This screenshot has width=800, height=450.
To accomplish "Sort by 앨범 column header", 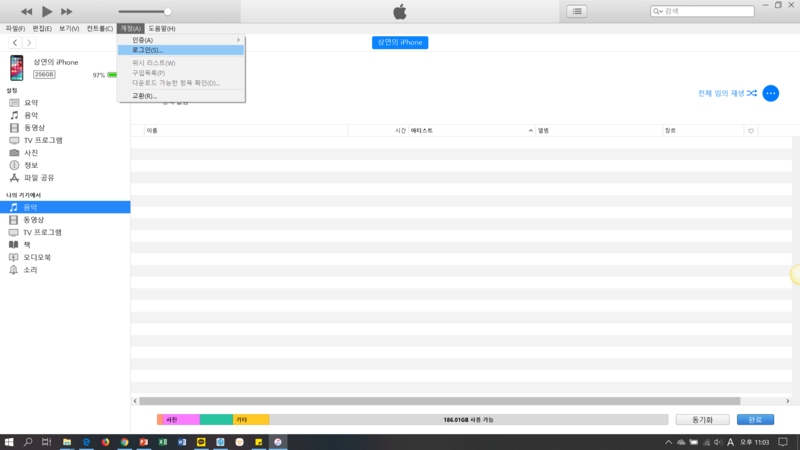I will click(599, 131).
